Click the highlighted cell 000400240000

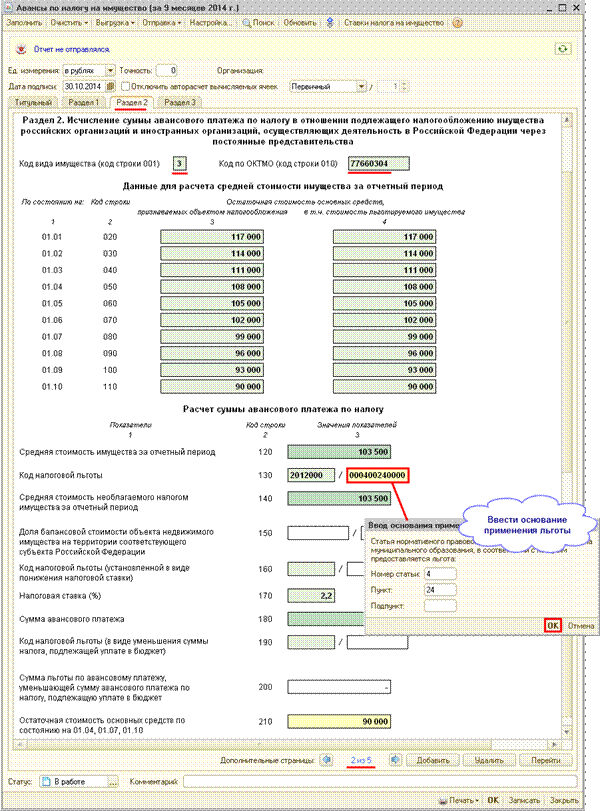coord(378,475)
